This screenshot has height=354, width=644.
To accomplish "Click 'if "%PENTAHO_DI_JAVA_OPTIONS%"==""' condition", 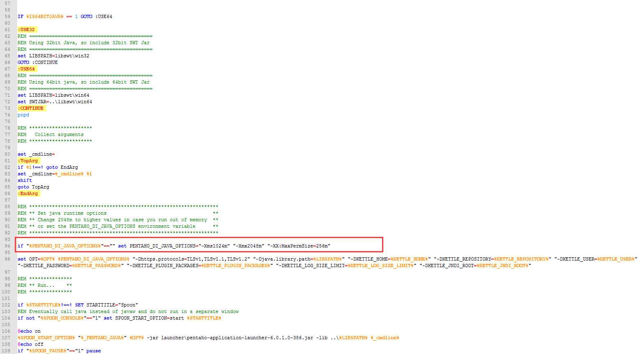I will pos(66,246).
